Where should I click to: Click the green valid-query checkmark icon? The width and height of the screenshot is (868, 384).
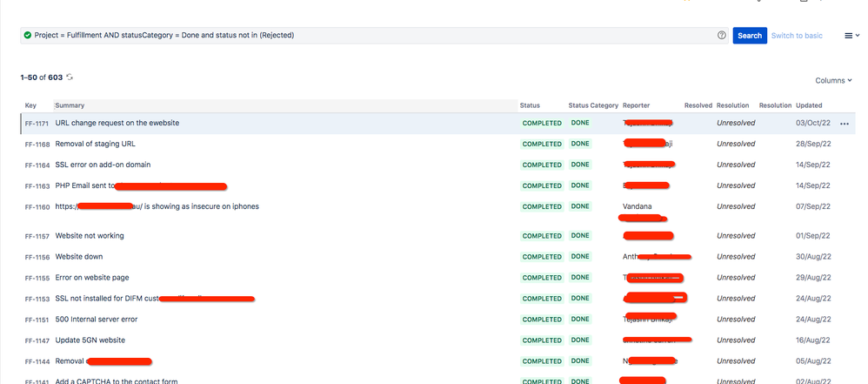pyautogui.click(x=28, y=35)
